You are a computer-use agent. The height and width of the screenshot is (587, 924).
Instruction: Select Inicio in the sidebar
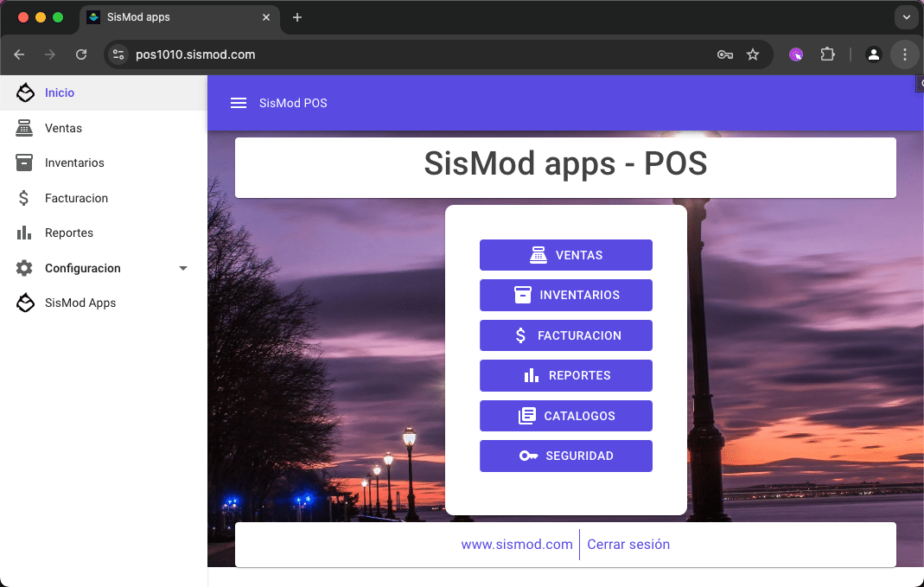(x=103, y=93)
